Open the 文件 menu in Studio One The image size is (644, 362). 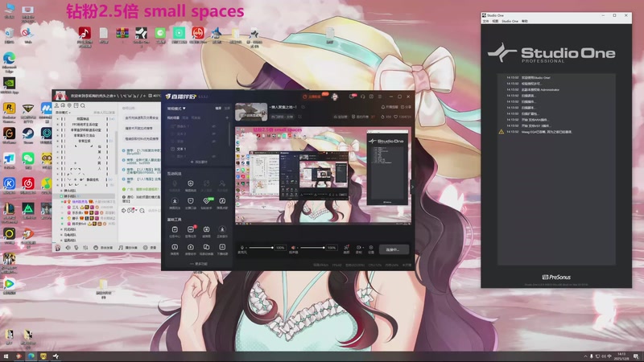(x=485, y=21)
